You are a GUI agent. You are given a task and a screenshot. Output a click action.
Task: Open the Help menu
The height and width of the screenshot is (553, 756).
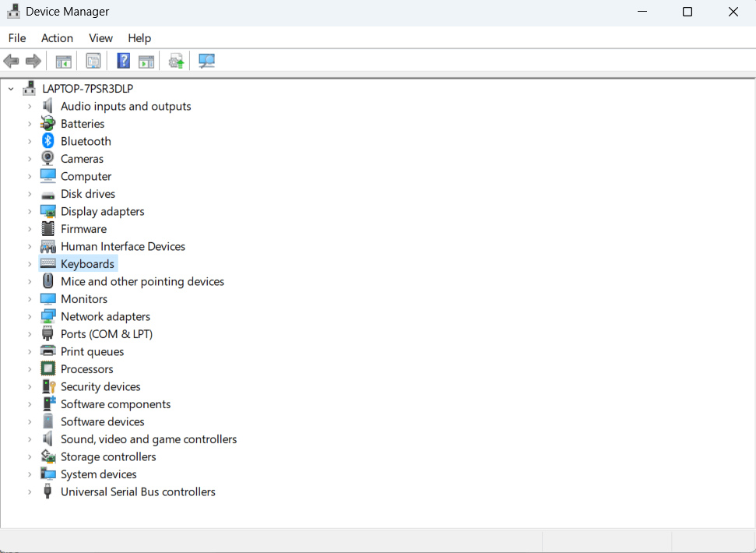[x=139, y=38]
